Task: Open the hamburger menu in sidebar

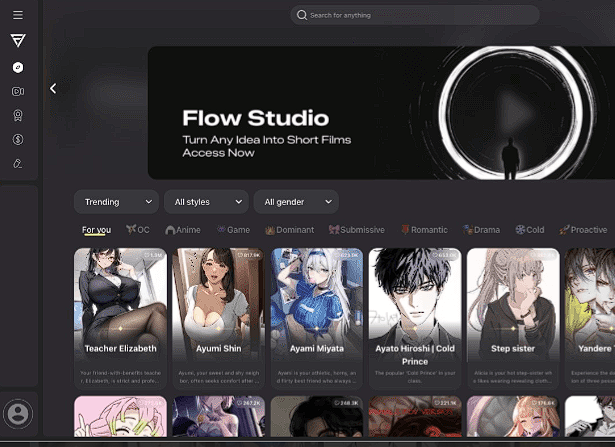Action: click(x=18, y=15)
